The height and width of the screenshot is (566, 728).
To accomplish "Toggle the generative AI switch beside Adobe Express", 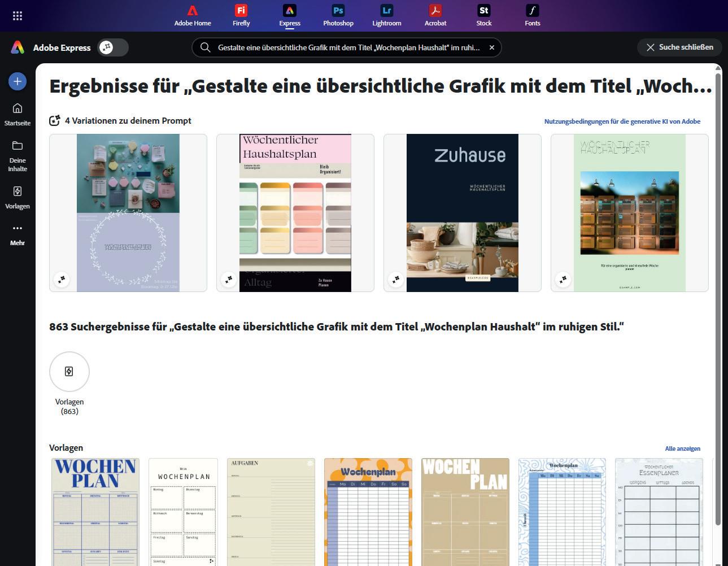I will click(113, 47).
